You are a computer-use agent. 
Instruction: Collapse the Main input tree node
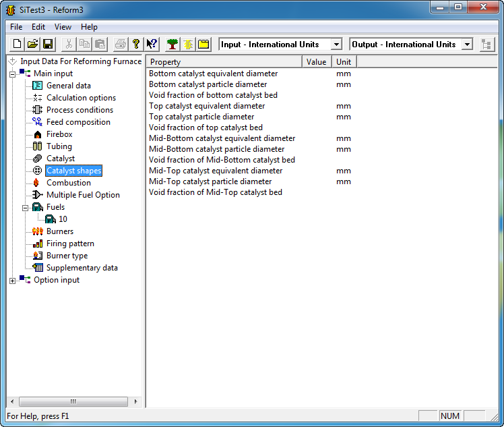coord(13,75)
